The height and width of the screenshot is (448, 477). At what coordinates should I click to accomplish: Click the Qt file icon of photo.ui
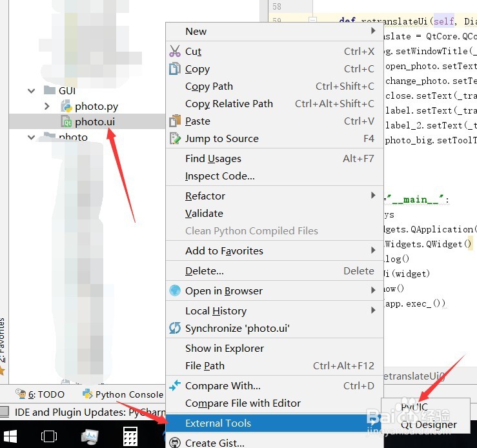click(66, 121)
